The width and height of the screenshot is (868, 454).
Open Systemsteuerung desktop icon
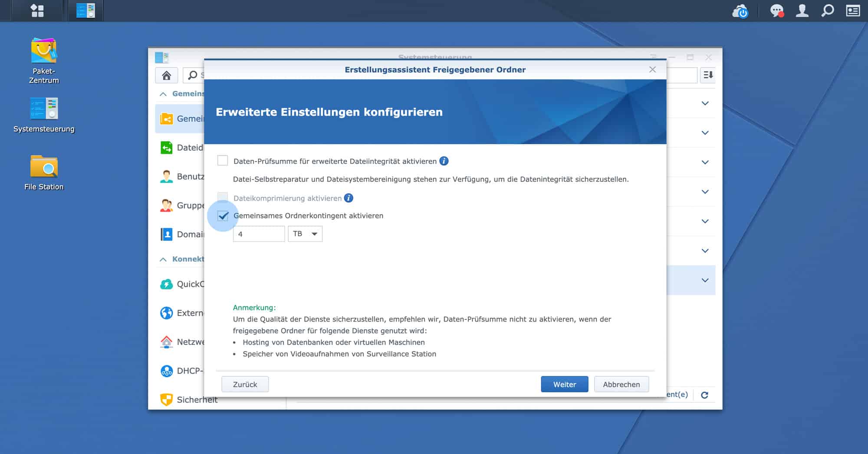point(44,115)
